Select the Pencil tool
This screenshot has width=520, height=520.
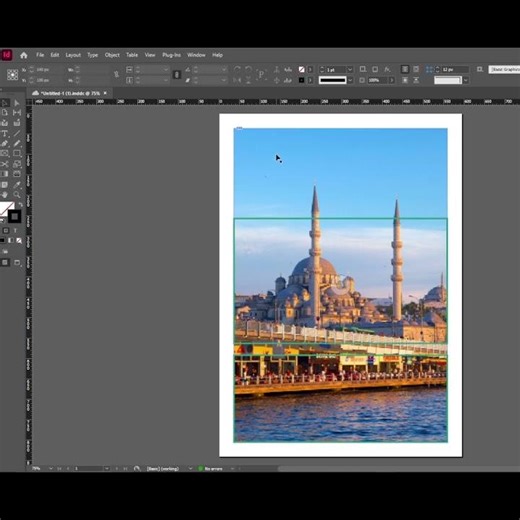(17, 144)
